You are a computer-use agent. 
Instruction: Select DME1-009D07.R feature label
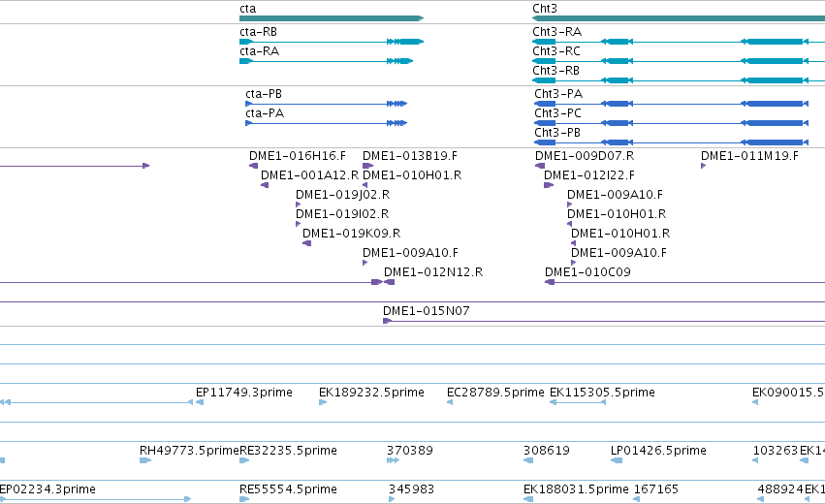click(585, 156)
